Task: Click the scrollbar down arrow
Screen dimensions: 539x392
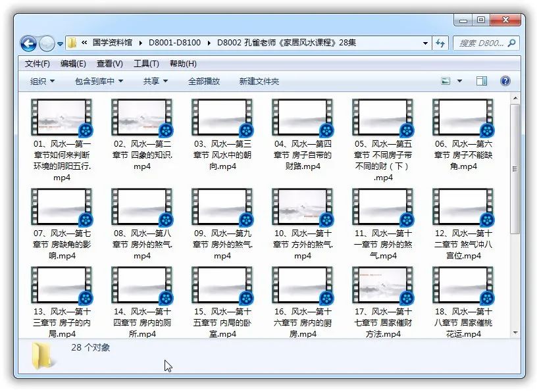Action: point(515,333)
